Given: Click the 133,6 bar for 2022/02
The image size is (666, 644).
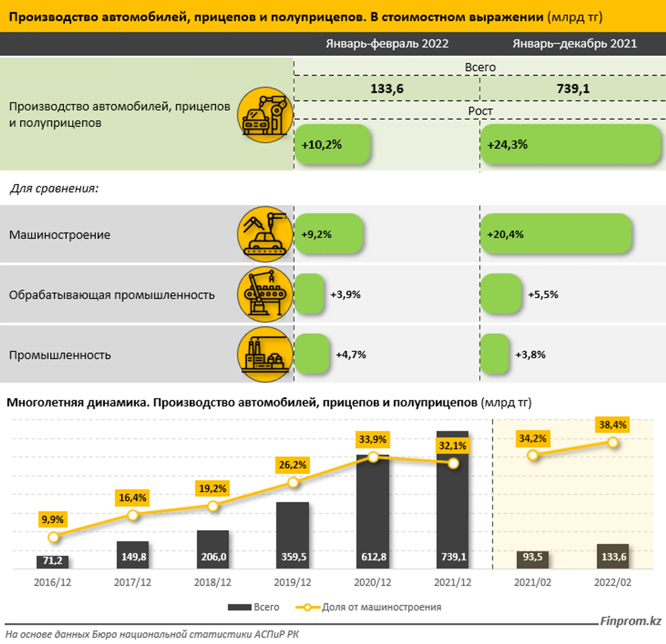Looking at the screenshot, I should pyautogui.click(x=613, y=556).
